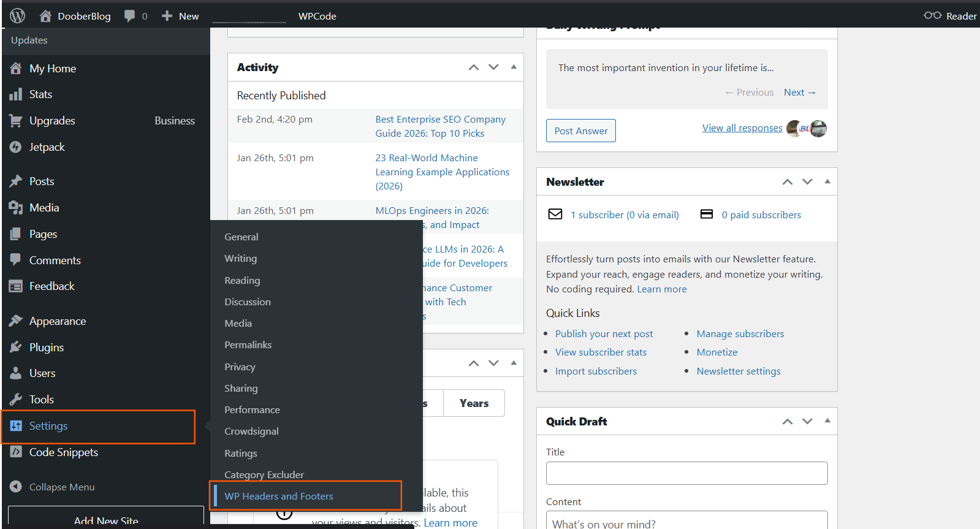Screen dimensions: 980x529
Task: Open the DooberBlog site home icon
Action: click(45, 16)
